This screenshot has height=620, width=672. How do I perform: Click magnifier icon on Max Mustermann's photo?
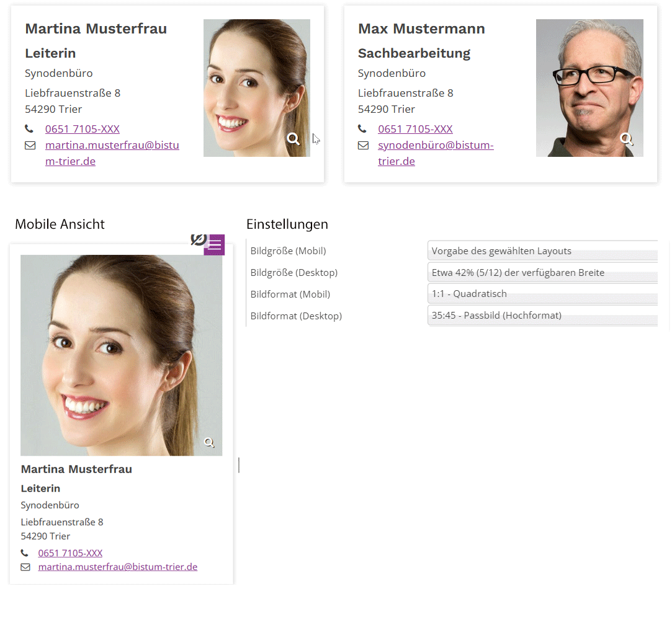point(627,139)
